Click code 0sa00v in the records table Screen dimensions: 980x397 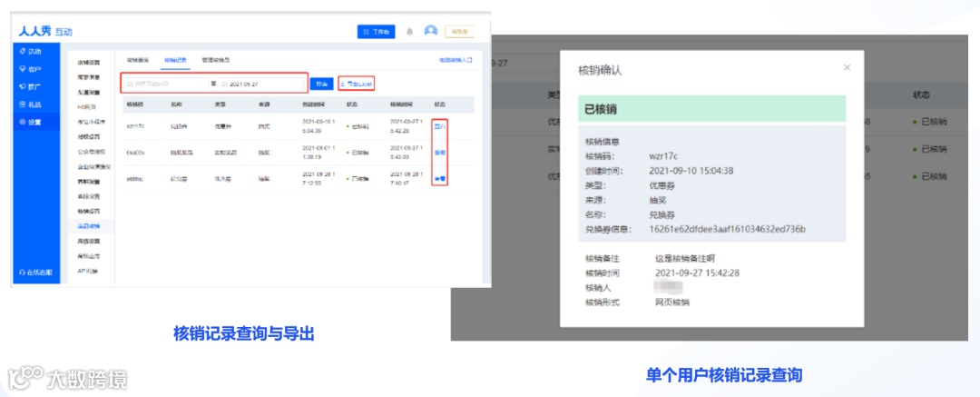[x=135, y=152]
